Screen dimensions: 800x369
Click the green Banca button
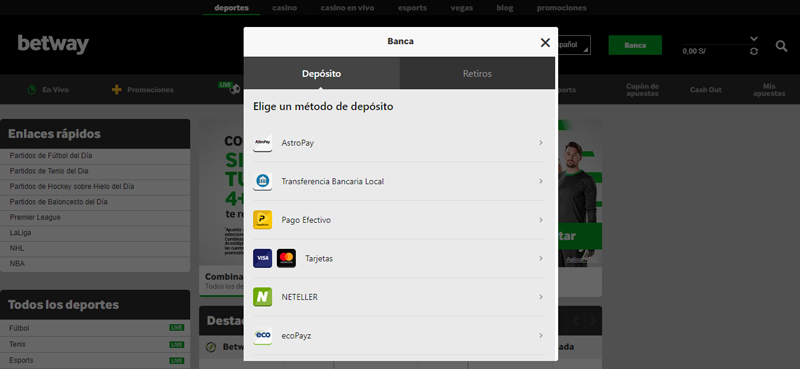[x=635, y=45]
